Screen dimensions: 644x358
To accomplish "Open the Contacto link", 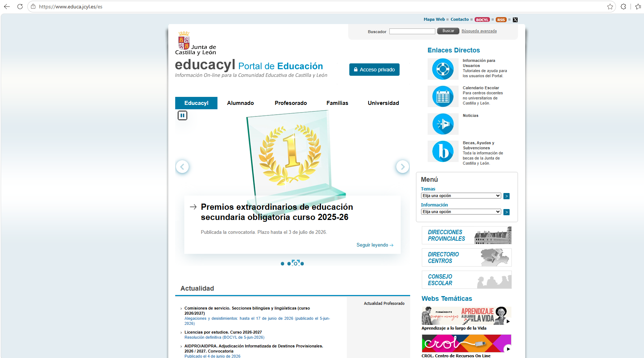I will pos(460,19).
